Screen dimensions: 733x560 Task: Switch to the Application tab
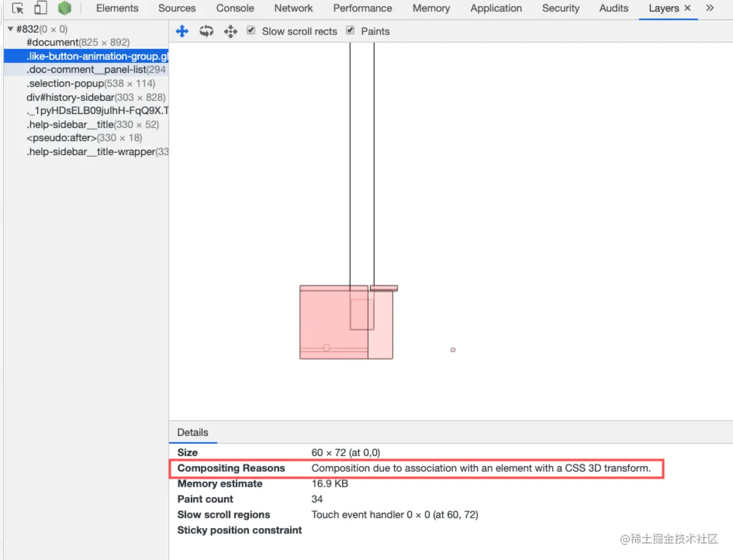click(x=497, y=8)
